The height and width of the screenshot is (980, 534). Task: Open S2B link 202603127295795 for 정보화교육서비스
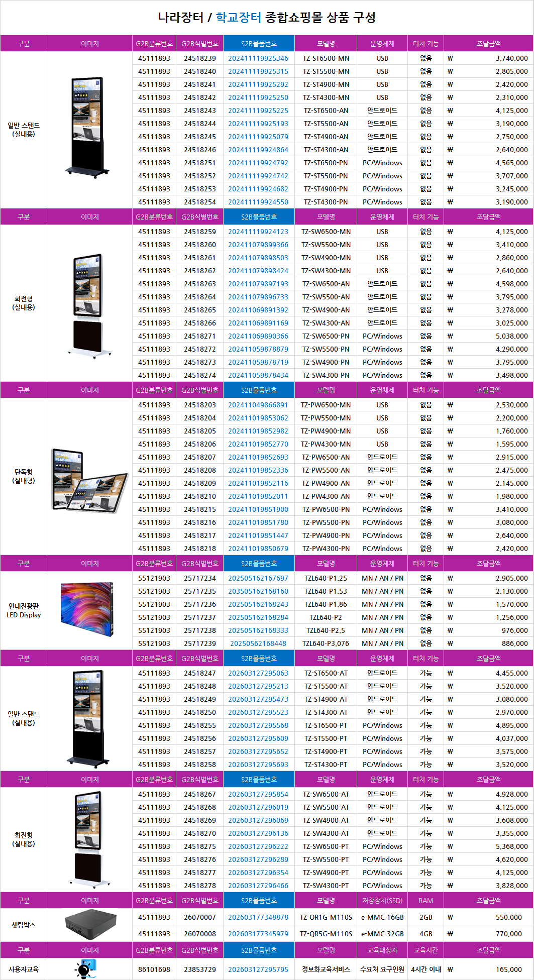pos(258,969)
